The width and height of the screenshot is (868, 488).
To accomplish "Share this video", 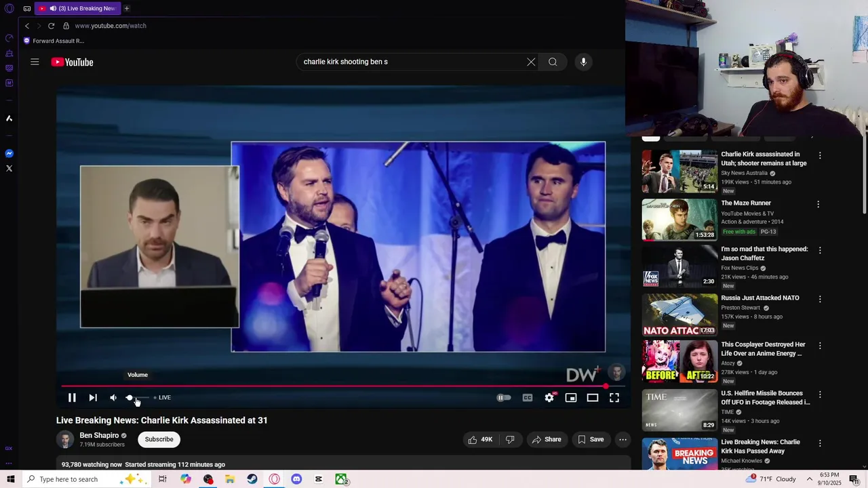I will [x=547, y=439].
